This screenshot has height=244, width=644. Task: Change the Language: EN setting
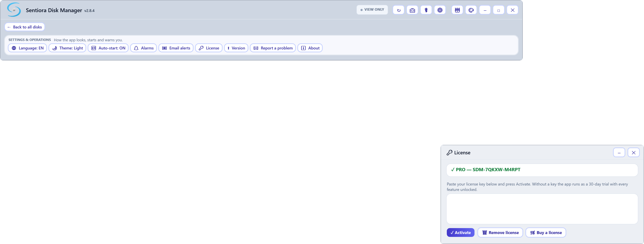tap(28, 48)
